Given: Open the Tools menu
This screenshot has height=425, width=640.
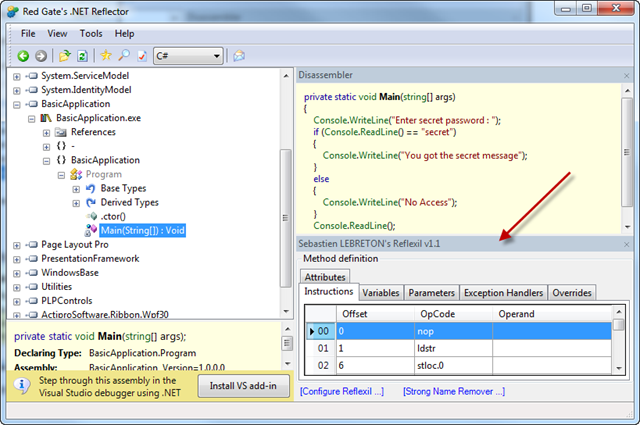Looking at the screenshot, I should pyautogui.click(x=91, y=33).
